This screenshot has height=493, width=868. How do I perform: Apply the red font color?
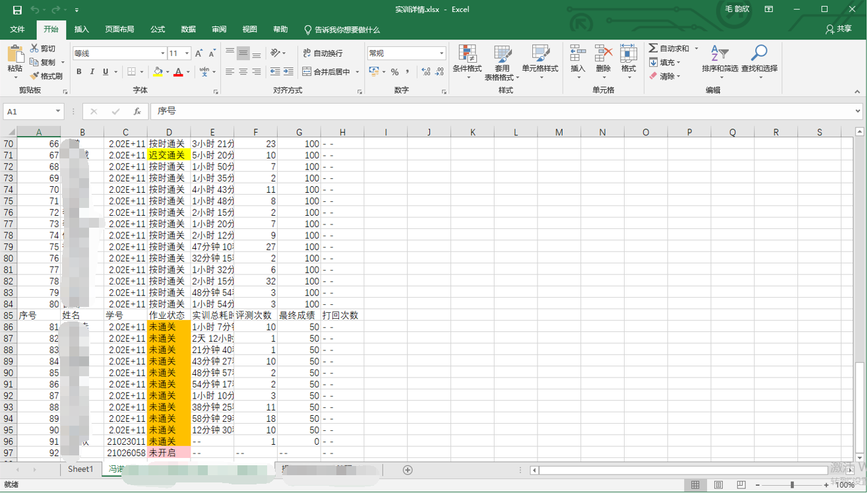click(178, 71)
